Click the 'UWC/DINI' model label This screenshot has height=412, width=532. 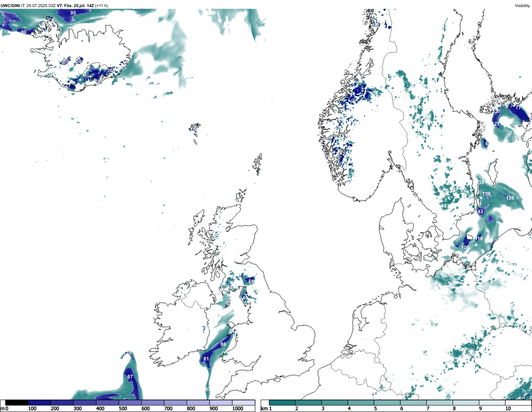click(x=10, y=5)
